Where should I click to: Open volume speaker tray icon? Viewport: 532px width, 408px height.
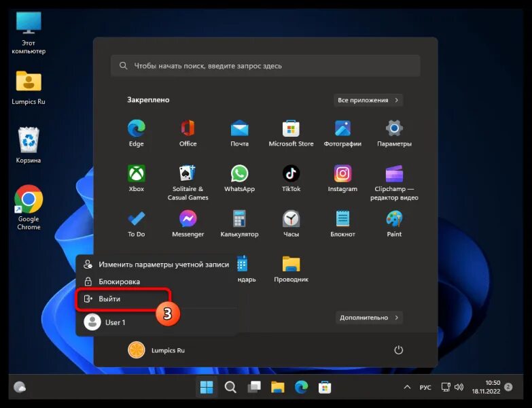459,387
